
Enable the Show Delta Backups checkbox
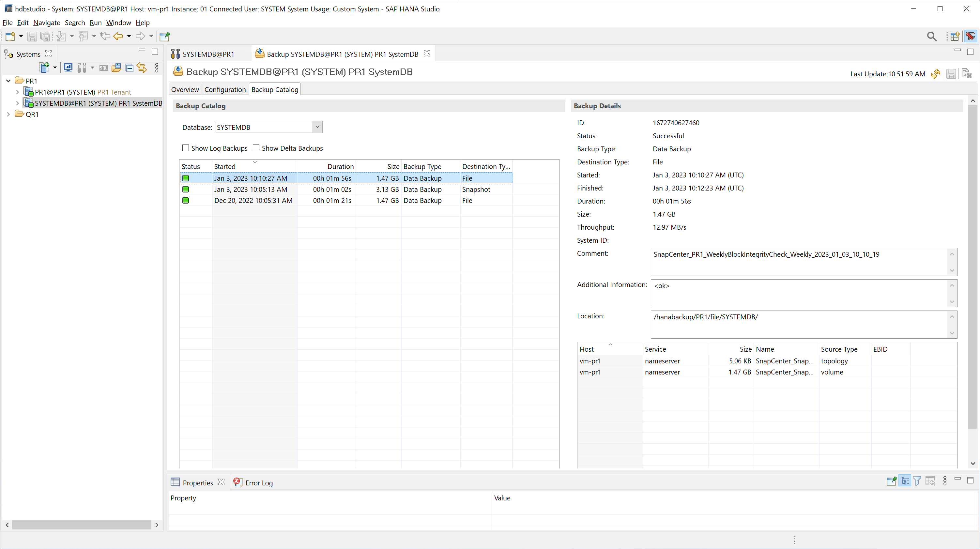(256, 148)
